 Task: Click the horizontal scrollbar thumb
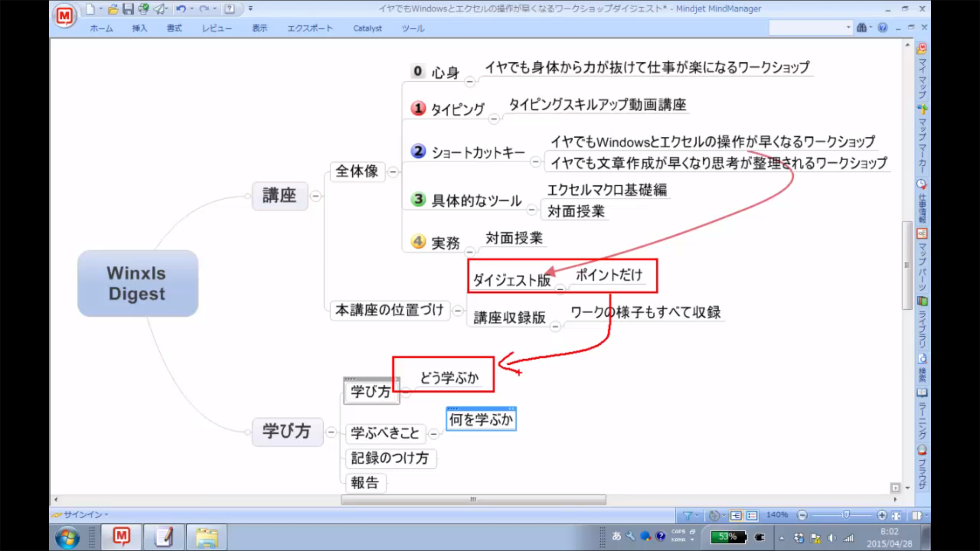tap(473, 499)
